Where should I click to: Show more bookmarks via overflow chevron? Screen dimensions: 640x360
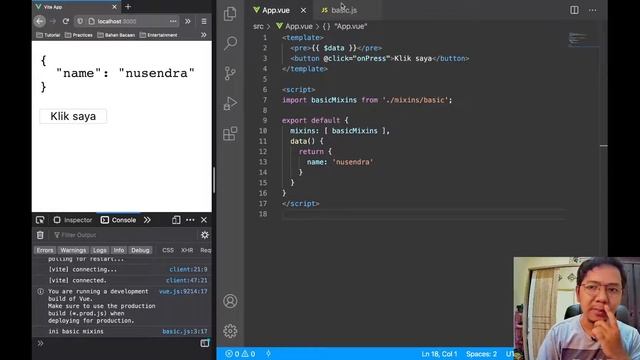[x=204, y=35]
